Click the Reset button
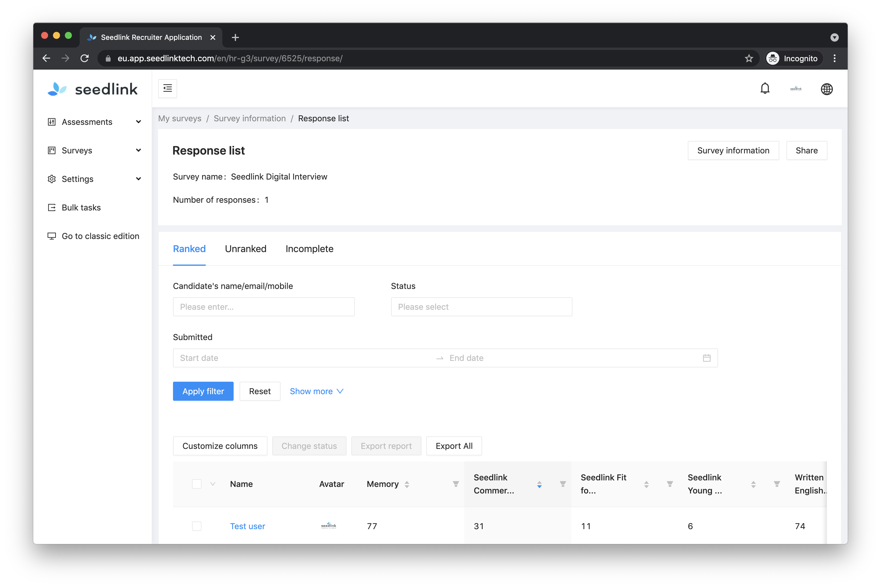 pos(260,391)
